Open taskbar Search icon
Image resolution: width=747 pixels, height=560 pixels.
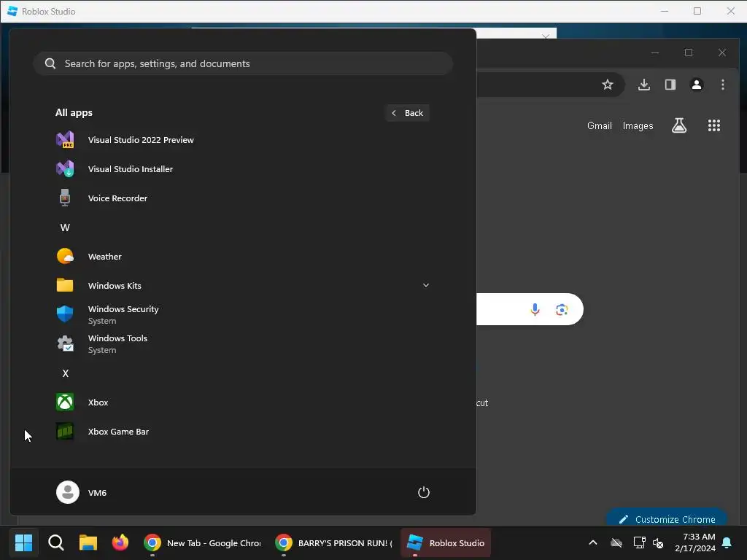coord(55,542)
